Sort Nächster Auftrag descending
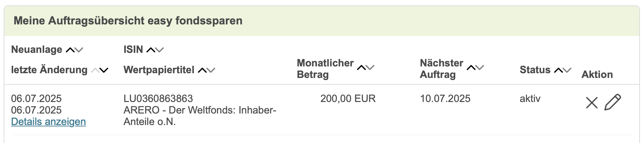The width and height of the screenshot is (644, 143). (x=480, y=68)
